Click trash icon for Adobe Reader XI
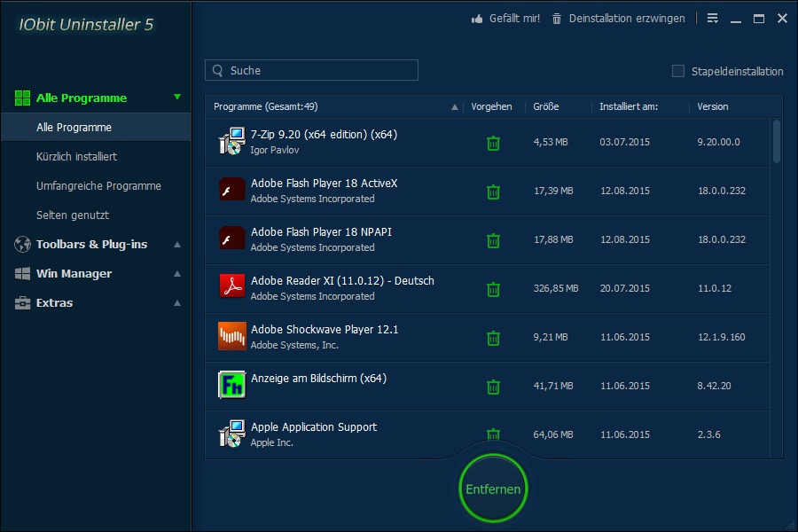The width and height of the screenshot is (798, 532). pos(493,289)
